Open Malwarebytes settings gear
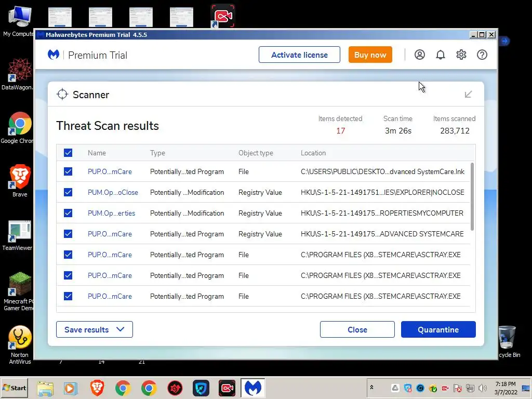This screenshot has width=532, height=399. pos(461,55)
